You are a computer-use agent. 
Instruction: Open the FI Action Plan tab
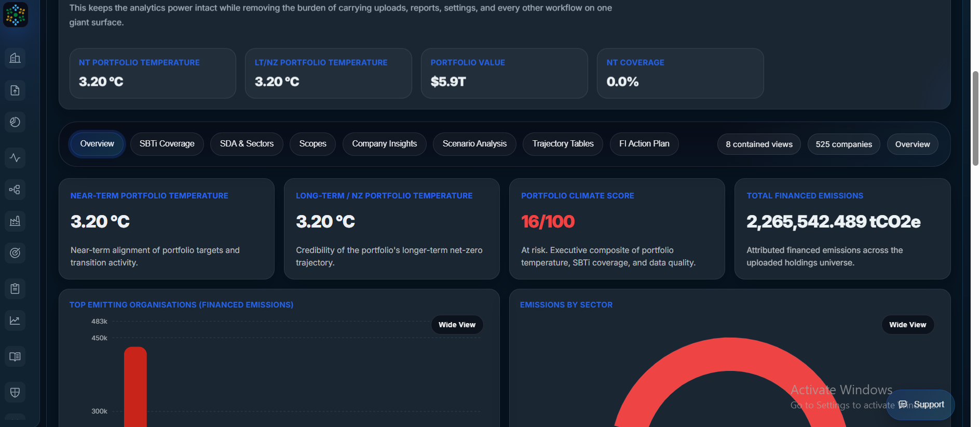point(644,144)
